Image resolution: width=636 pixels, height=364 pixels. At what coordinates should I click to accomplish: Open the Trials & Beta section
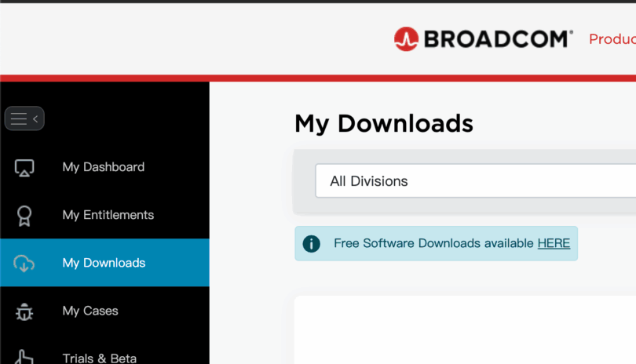[99, 358]
